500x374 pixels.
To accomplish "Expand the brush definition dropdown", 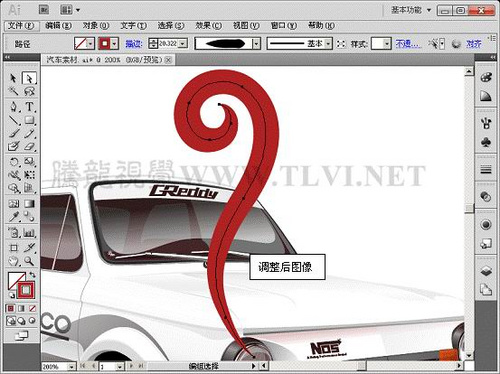I will [256, 44].
